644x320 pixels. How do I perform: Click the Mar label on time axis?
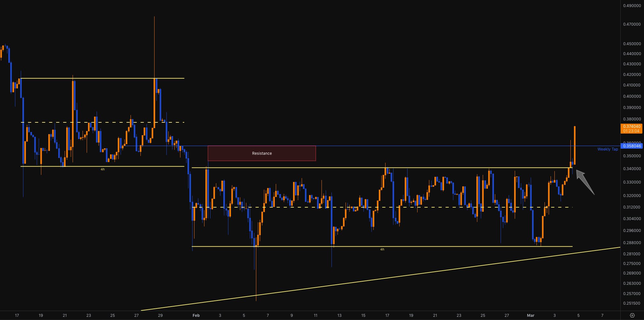point(530,316)
